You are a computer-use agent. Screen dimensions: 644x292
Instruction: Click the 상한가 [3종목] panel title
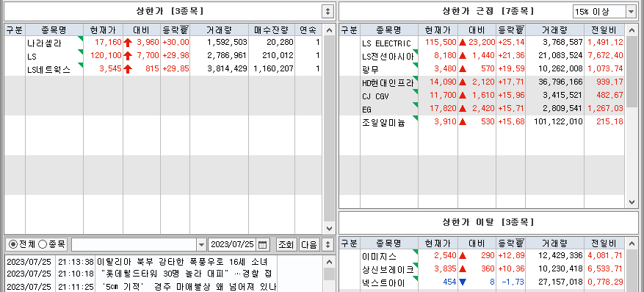170,12
